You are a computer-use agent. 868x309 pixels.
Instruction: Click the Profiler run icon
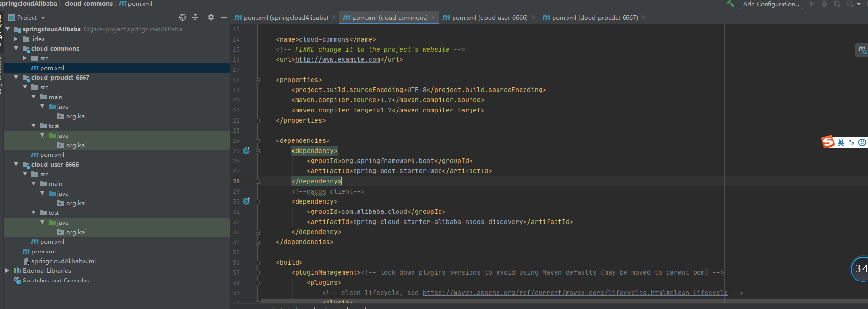[850, 4]
